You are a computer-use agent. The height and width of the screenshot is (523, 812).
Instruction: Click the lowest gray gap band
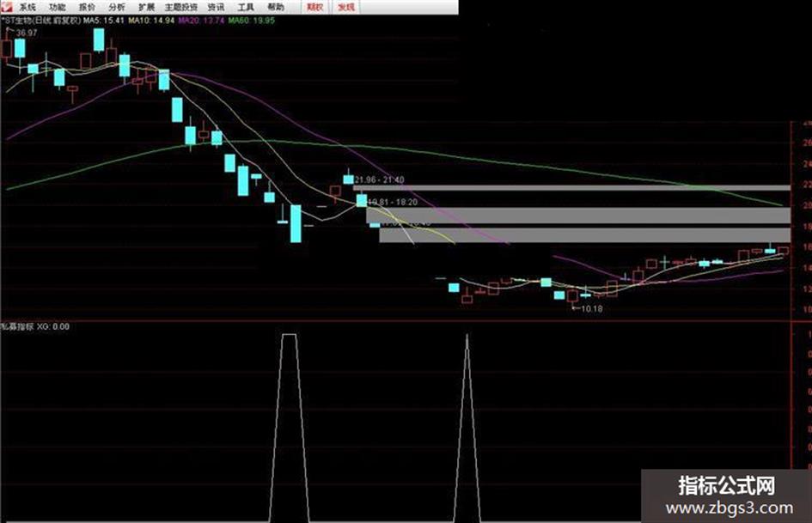585,235
